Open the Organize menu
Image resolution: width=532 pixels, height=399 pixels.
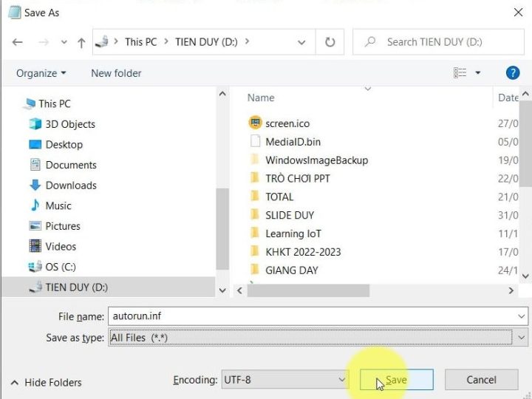[41, 73]
